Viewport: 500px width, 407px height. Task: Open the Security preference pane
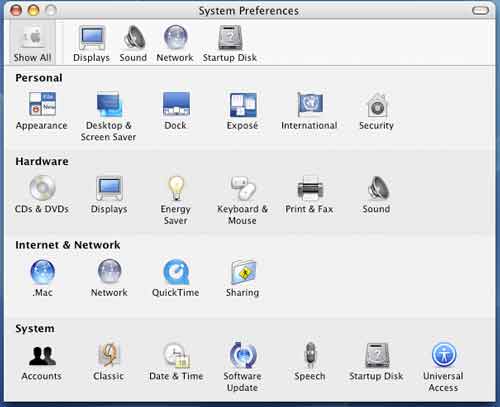[376, 111]
